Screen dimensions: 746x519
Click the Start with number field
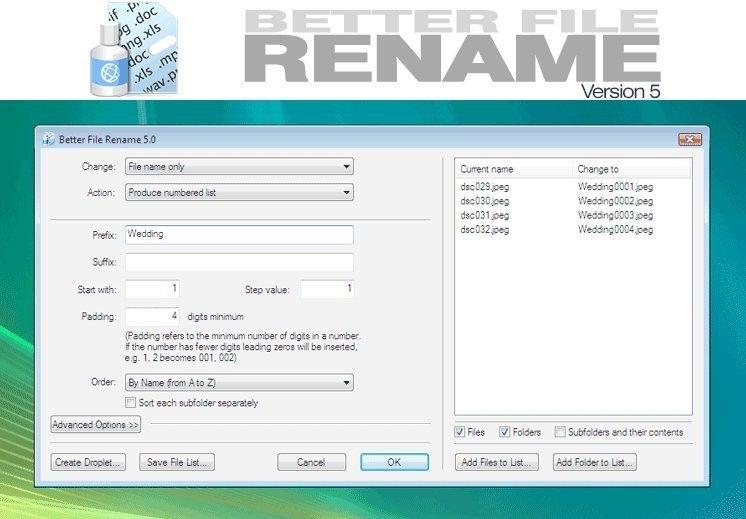[152, 289]
